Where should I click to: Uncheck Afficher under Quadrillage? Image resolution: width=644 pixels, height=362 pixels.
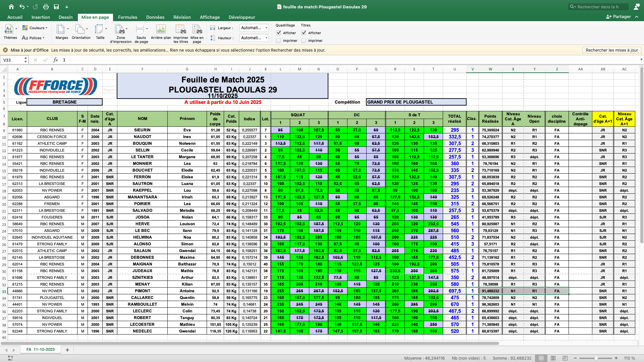pos(278,33)
